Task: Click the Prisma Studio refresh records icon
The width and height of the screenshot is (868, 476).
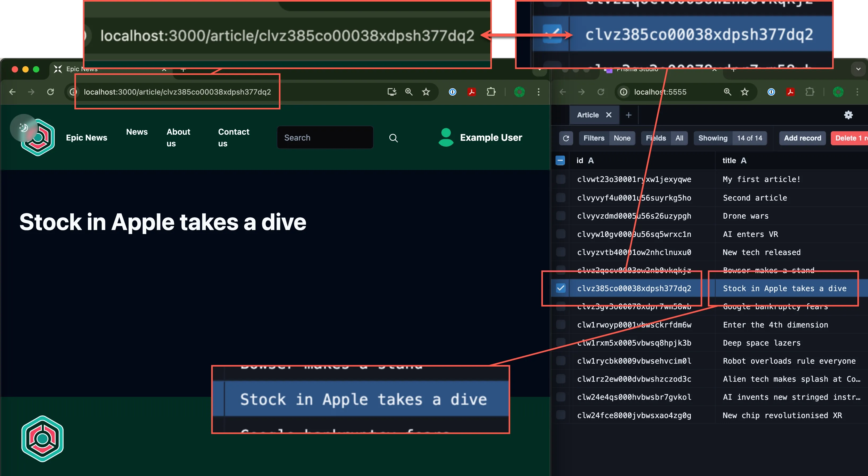Action: coord(566,138)
